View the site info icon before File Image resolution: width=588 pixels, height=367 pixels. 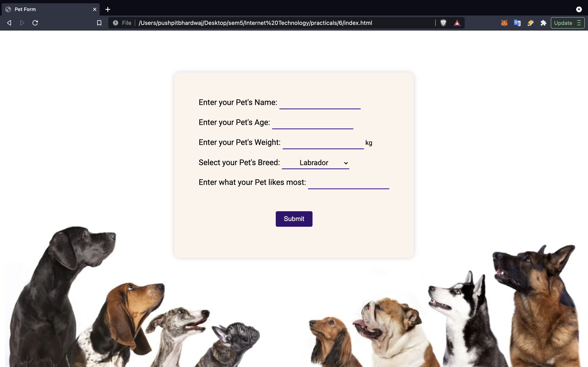click(x=115, y=23)
